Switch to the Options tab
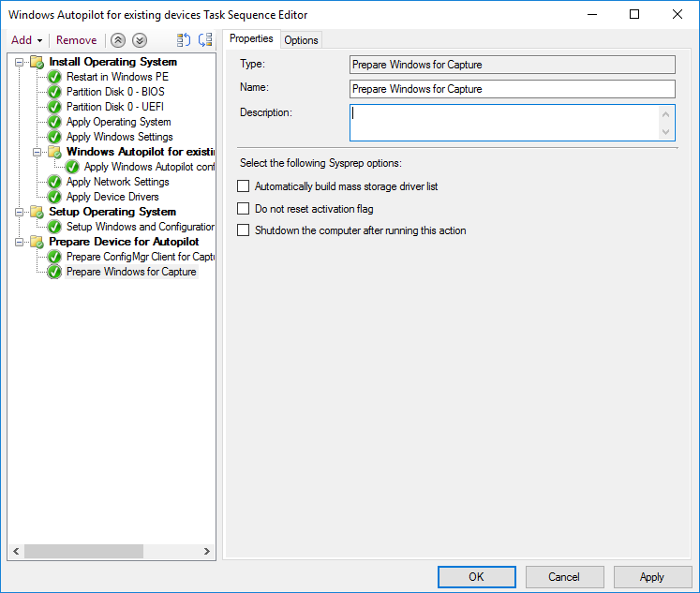 (301, 40)
